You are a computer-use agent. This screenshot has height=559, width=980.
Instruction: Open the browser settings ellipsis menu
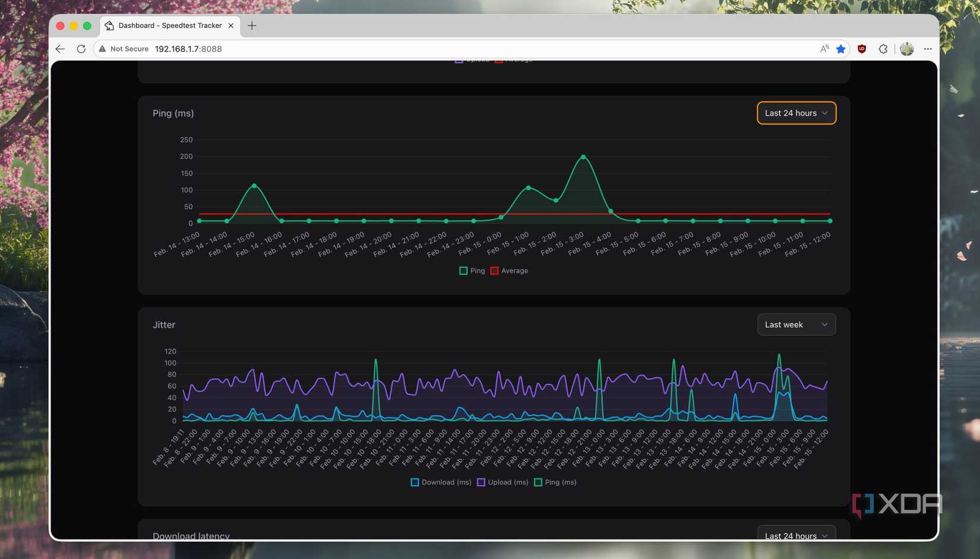click(928, 49)
